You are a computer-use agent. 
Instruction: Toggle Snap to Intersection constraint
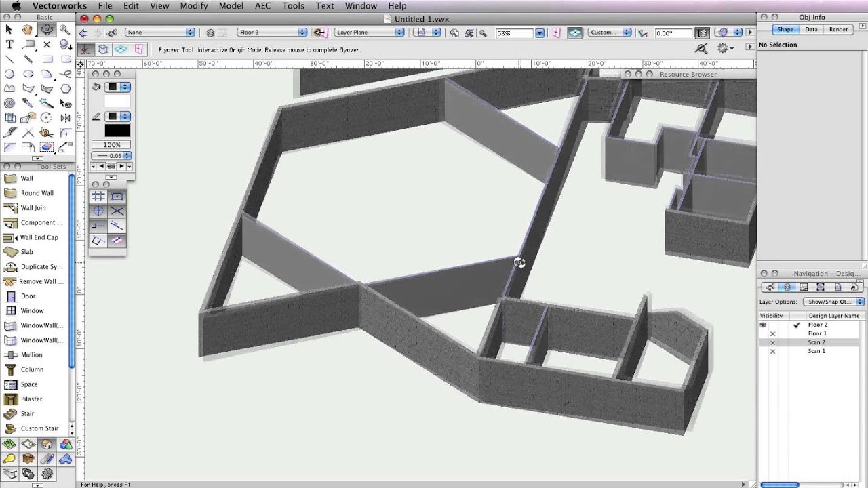point(117,211)
